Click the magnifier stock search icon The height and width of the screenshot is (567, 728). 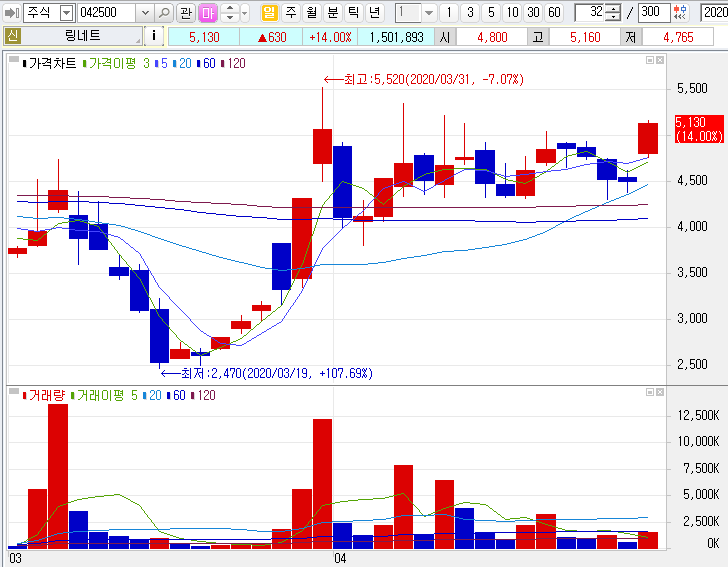pos(163,13)
